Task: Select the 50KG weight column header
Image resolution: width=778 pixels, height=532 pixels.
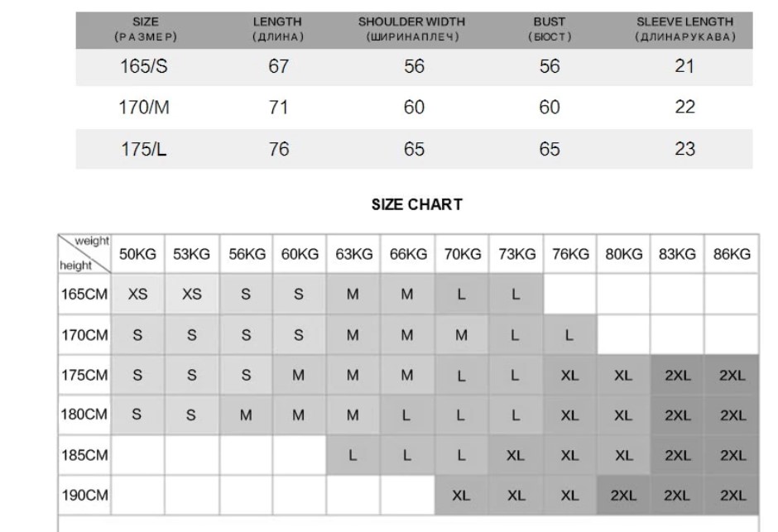Action: coord(137,255)
